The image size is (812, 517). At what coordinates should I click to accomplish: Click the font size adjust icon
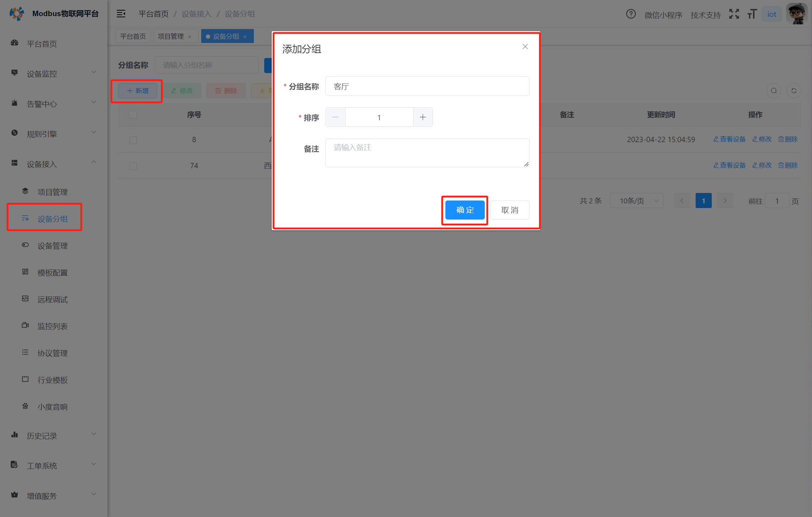point(752,14)
